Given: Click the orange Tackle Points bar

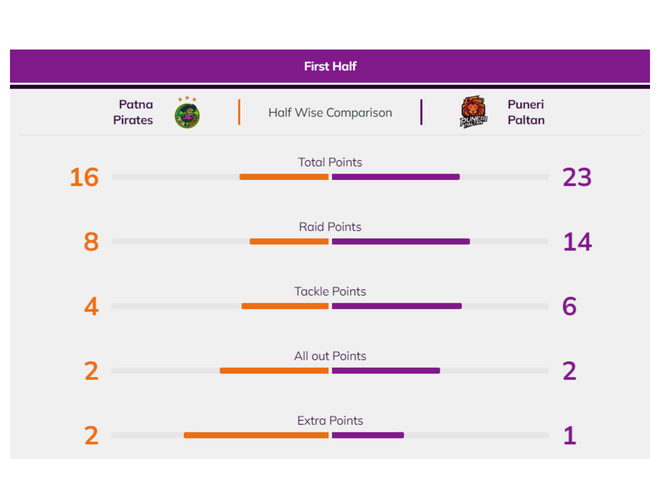Looking at the screenshot, I should 285,306.
